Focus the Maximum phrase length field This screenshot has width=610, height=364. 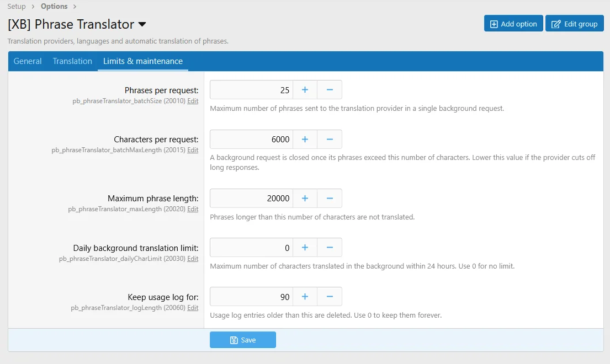click(251, 198)
